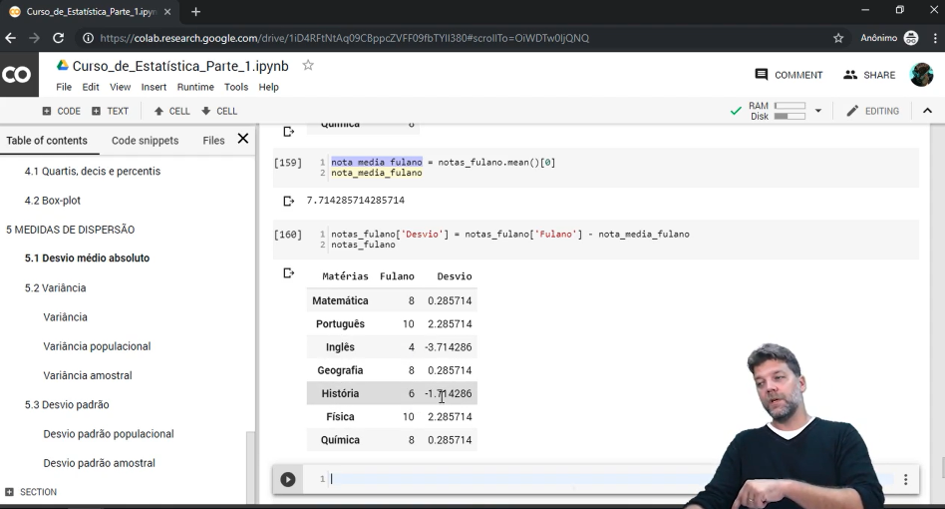Add a CODE cell from toolbar

pos(61,111)
